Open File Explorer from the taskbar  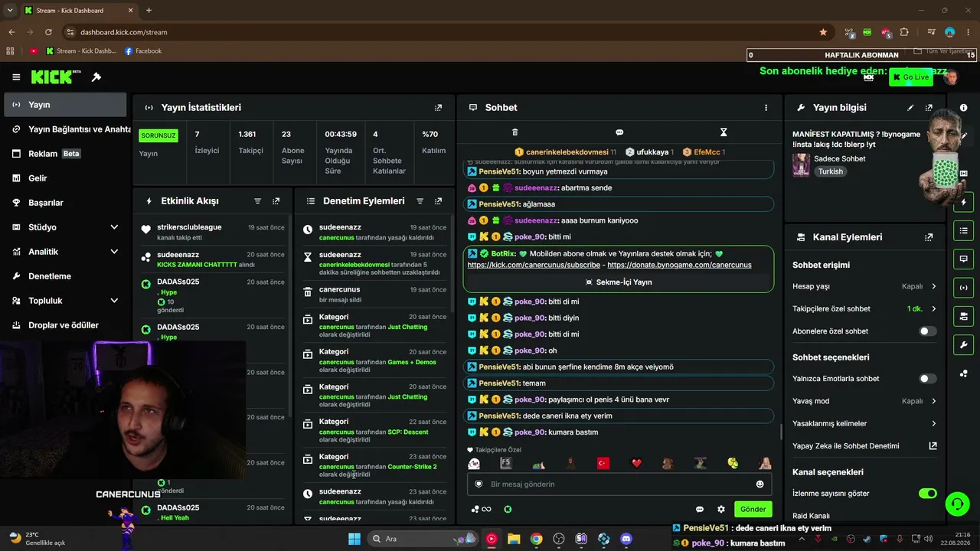(514, 539)
